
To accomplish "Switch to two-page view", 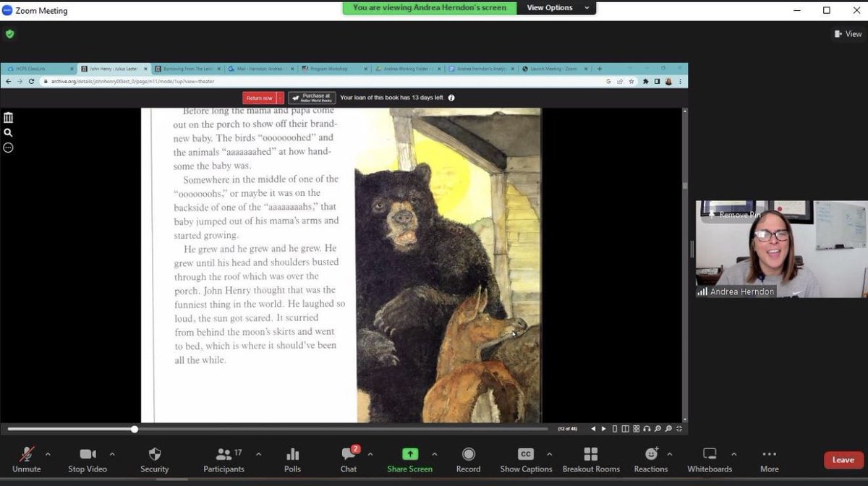I will pyautogui.click(x=626, y=429).
